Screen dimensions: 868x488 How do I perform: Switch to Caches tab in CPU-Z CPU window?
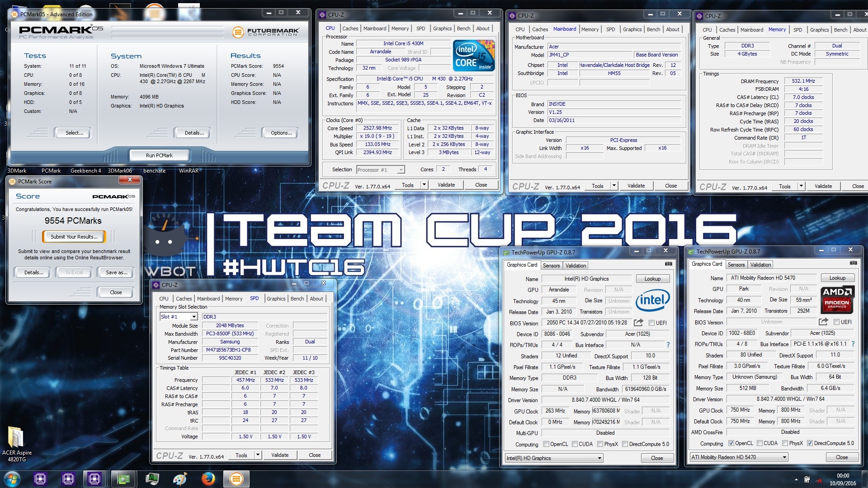click(350, 28)
